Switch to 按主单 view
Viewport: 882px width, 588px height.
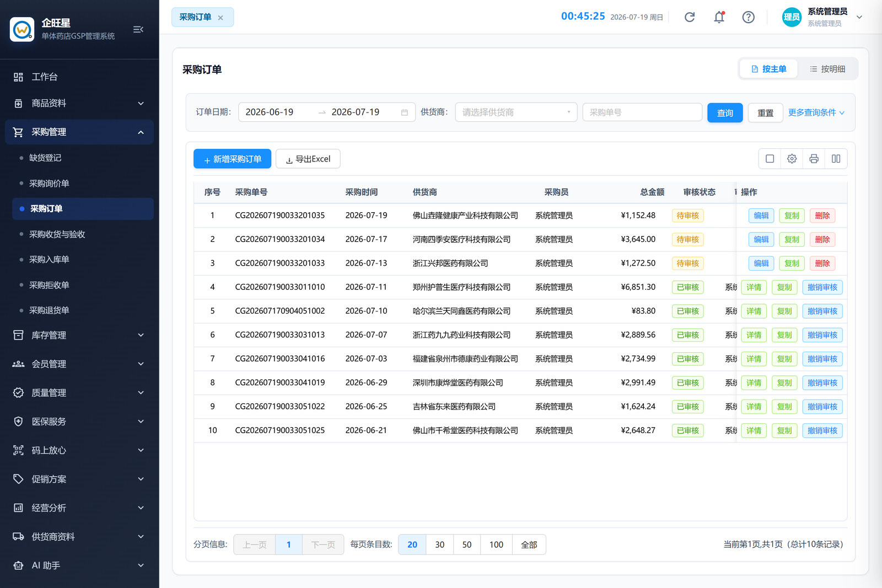coord(768,69)
